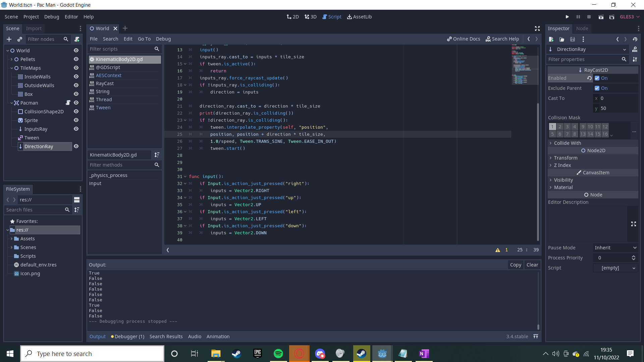Viewport: 644px width, 362px height.
Task: Hide the Pellets node
Action: click(x=76, y=59)
